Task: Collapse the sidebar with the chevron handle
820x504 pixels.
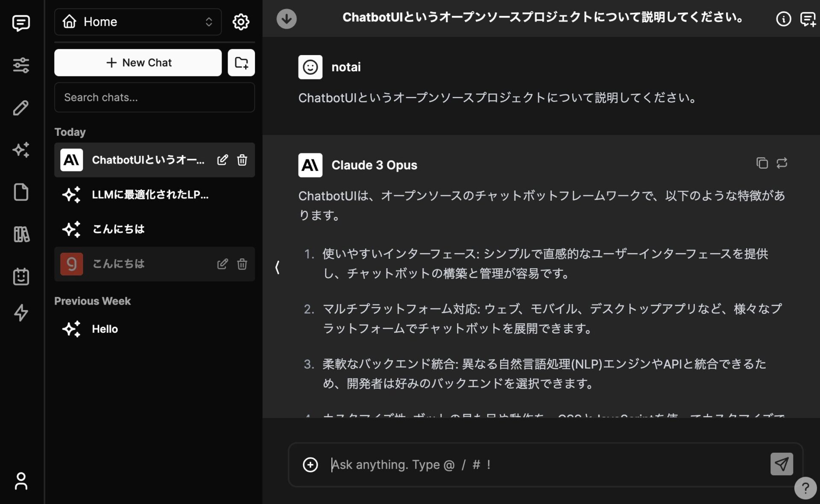Action: coord(277,268)
